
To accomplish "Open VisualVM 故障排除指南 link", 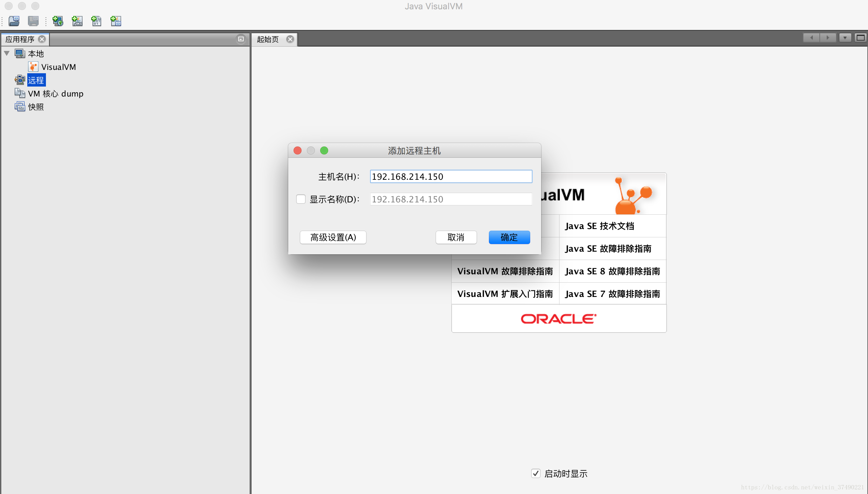I will point(505,271).
